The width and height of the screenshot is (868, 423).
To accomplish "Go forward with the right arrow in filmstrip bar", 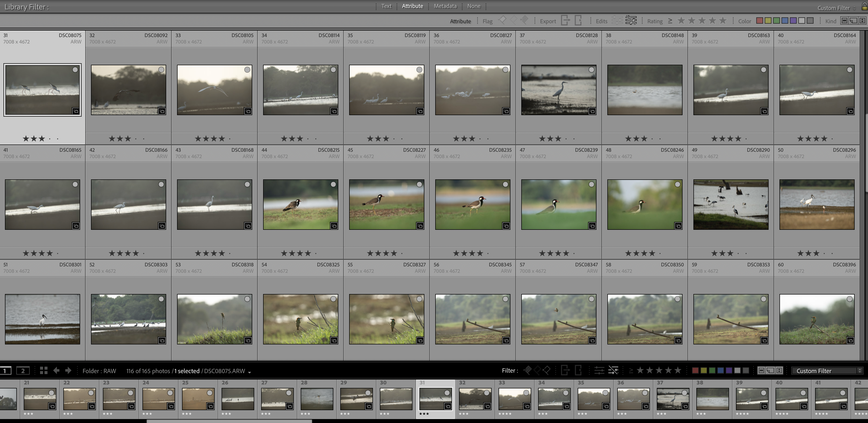I will (x=68, y=370).
